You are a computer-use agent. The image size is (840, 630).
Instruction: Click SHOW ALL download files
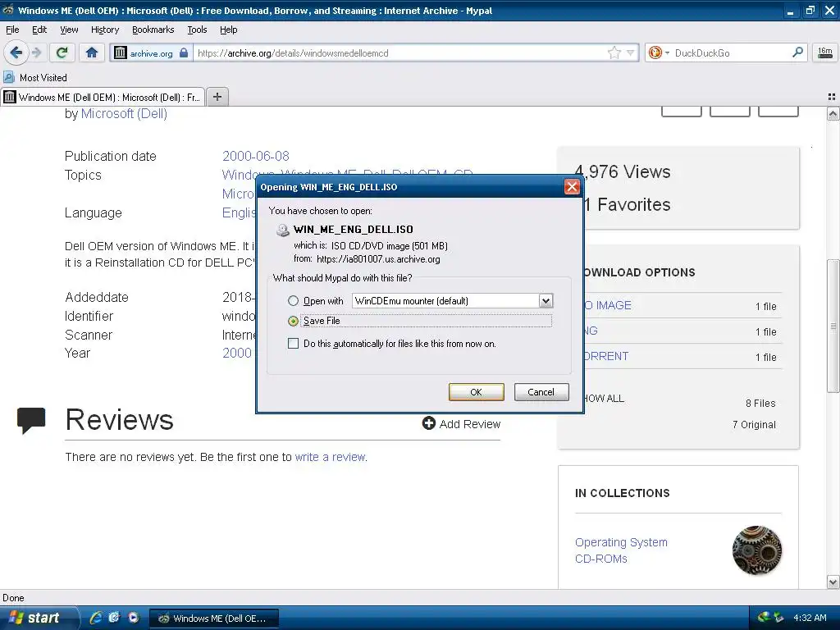[603, 399]
